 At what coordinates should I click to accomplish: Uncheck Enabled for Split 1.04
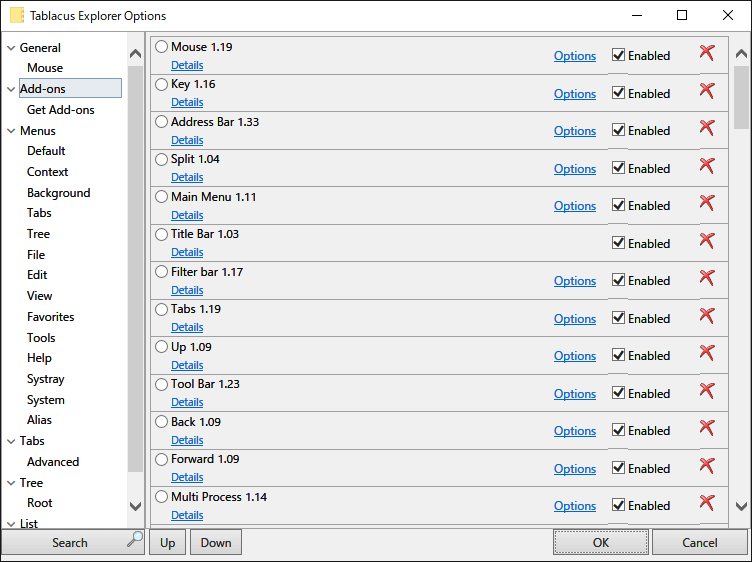[x=618, y=168]
